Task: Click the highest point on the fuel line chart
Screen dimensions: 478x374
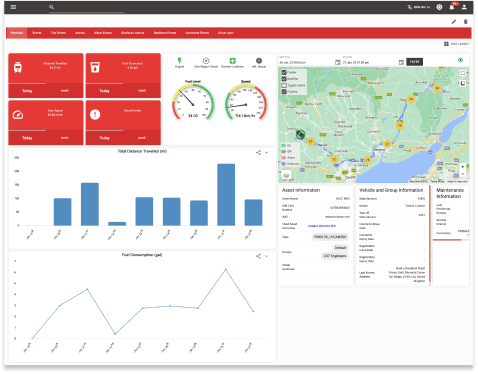Action: tap(226, 269)
